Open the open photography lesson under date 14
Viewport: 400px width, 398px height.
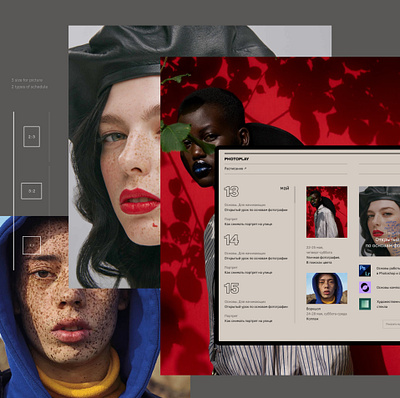256,258
